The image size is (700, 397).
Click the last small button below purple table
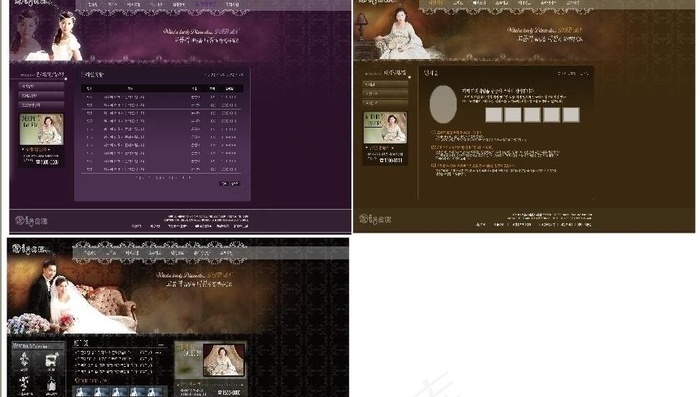(x=235, y=184)
